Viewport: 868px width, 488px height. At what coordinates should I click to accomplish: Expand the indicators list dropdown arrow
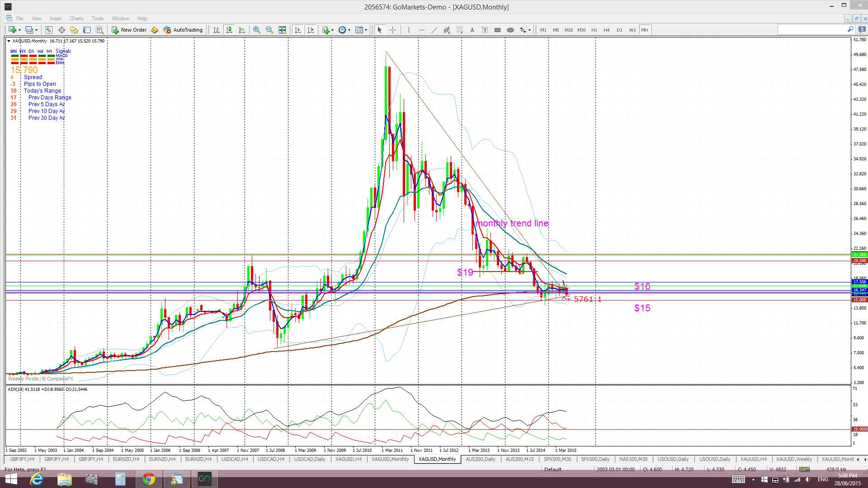[x=333, y=30]
